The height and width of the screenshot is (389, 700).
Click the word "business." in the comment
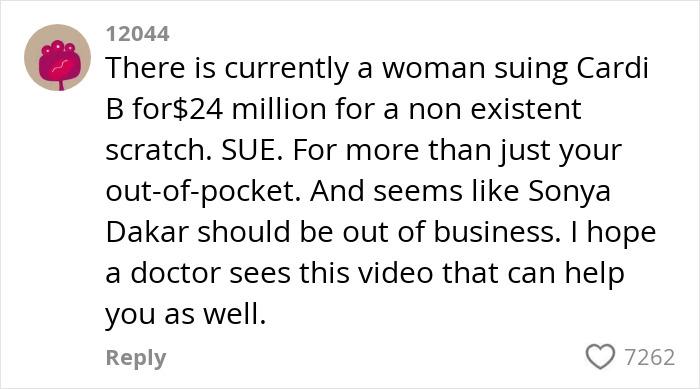[497, 233]
